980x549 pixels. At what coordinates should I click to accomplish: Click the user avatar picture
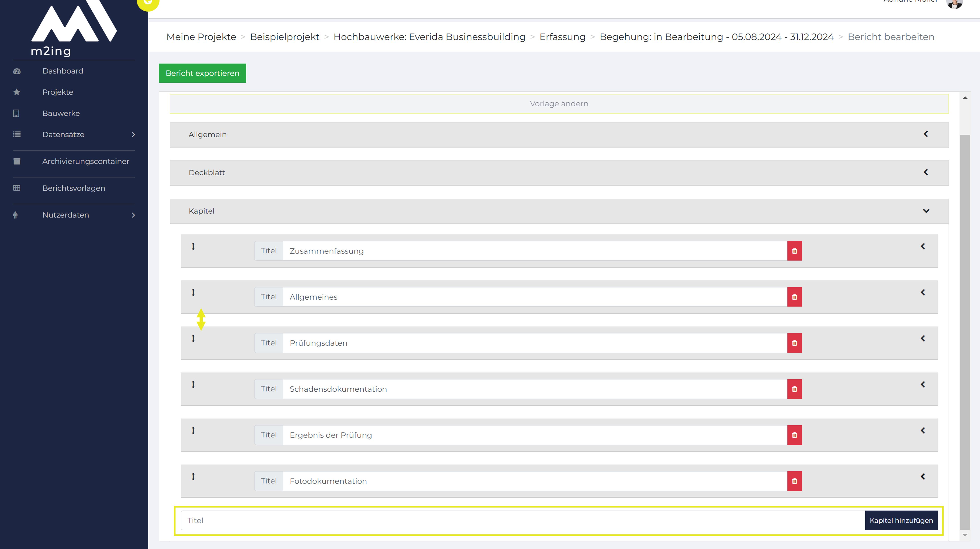pos(954,4)
